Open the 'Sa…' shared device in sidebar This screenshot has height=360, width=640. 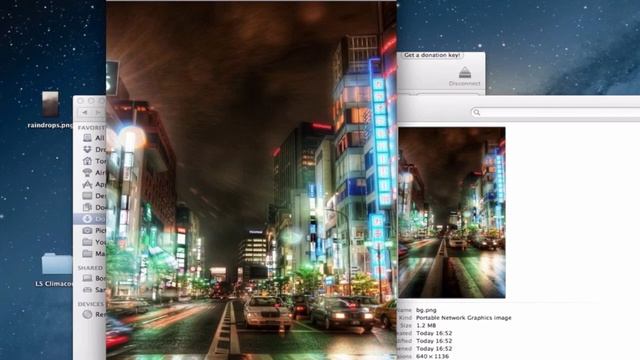[93, 289]
